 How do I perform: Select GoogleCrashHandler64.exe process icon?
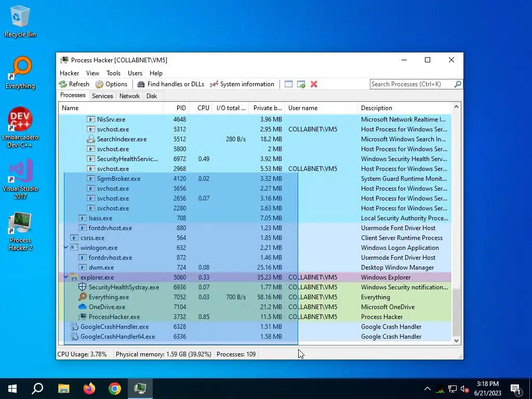pos(74,336)
